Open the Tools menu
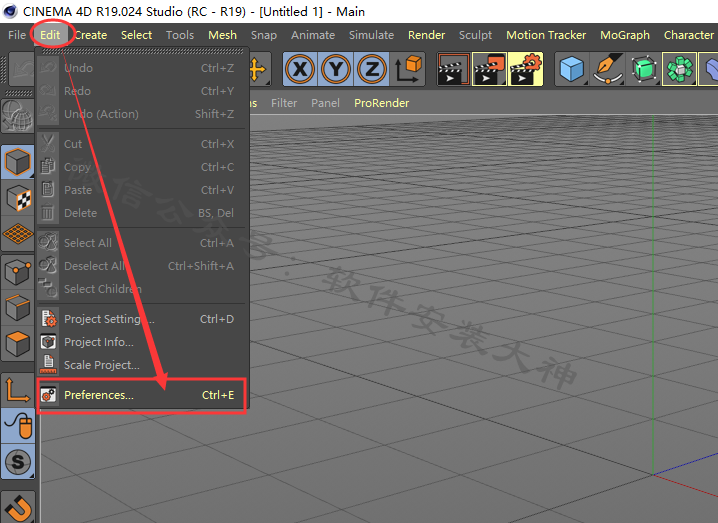 click(x=180, y=35)
